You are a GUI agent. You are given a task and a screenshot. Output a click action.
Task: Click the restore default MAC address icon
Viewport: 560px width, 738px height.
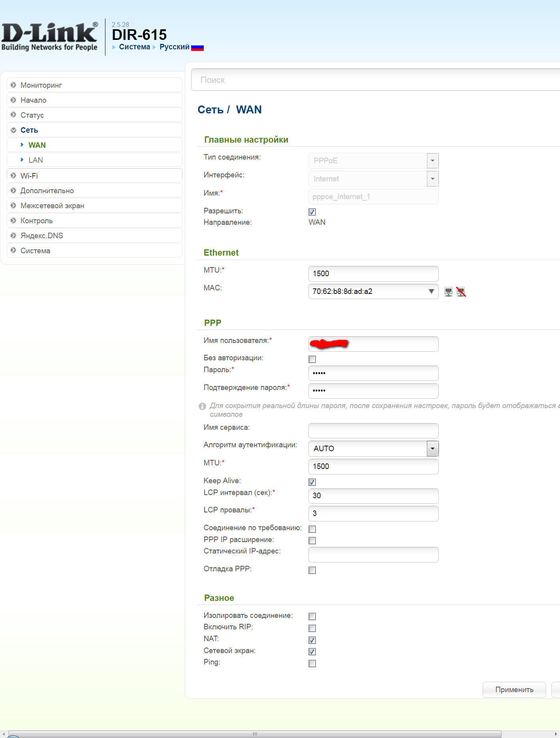point(461,292)
